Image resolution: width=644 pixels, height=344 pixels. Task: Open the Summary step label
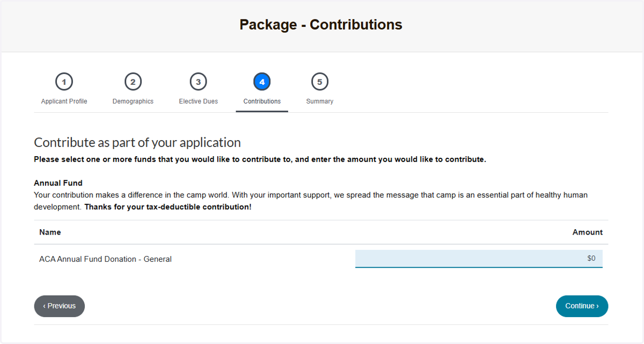tap(319, 101)
